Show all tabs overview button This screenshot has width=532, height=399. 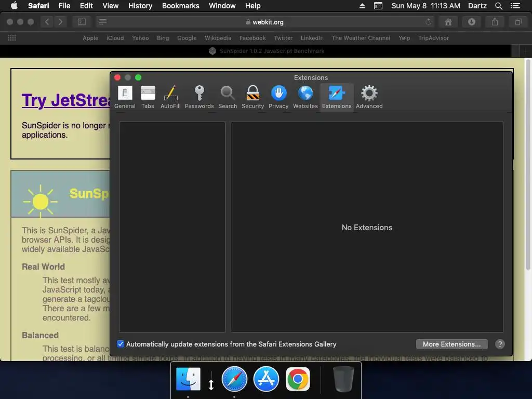[x=518, y=22]
